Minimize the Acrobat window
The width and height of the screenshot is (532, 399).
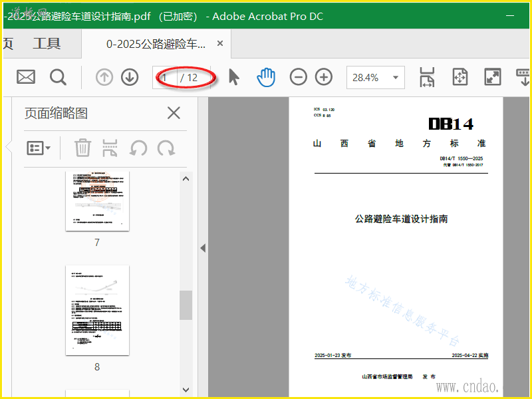(510, 15)
